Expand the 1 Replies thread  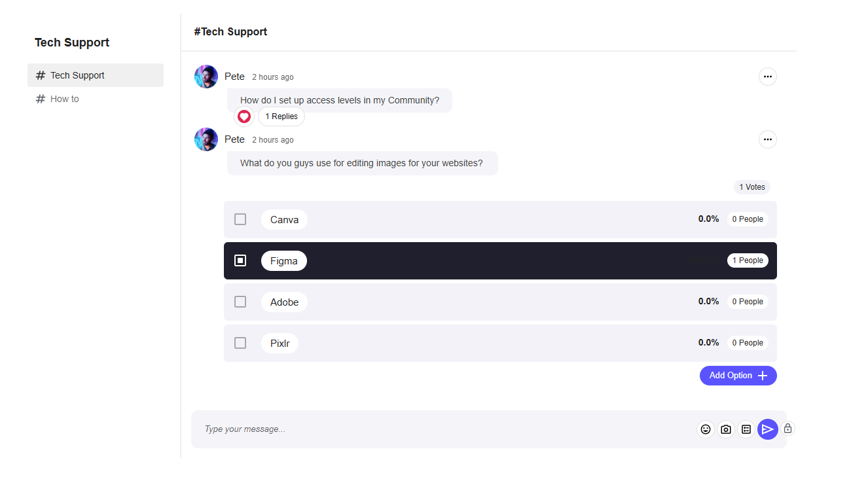(281, 116)
